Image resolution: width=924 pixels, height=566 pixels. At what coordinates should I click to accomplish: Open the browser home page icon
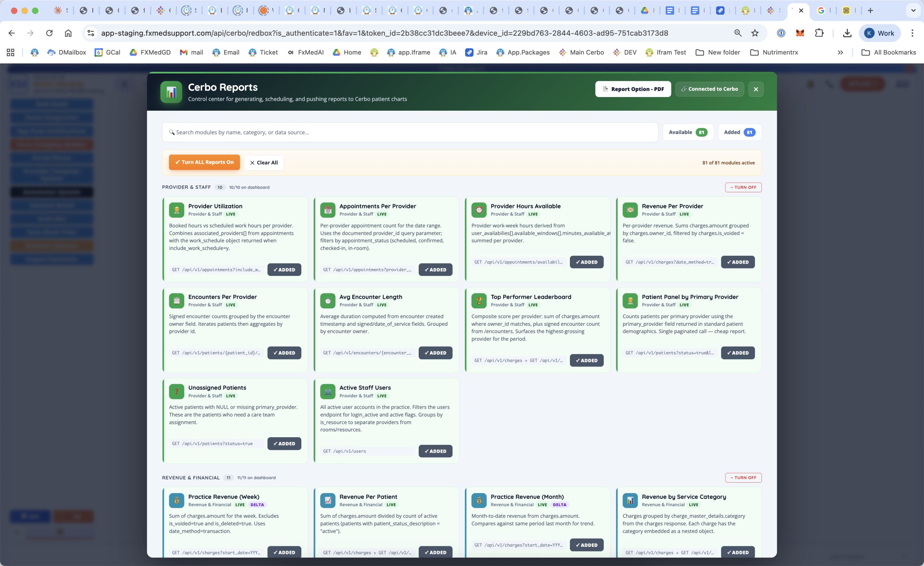coord(68,33)
